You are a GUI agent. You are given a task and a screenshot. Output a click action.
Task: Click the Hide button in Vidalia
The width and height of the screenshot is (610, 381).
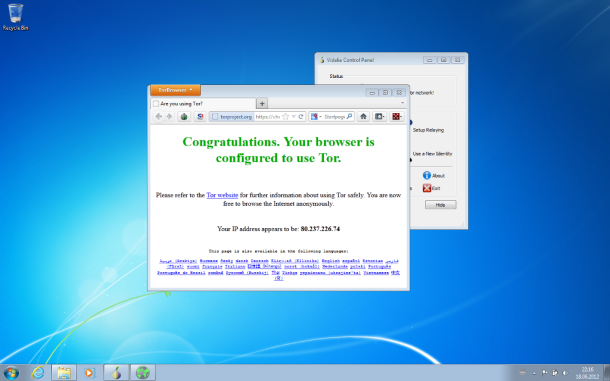[x=440, y=205]
